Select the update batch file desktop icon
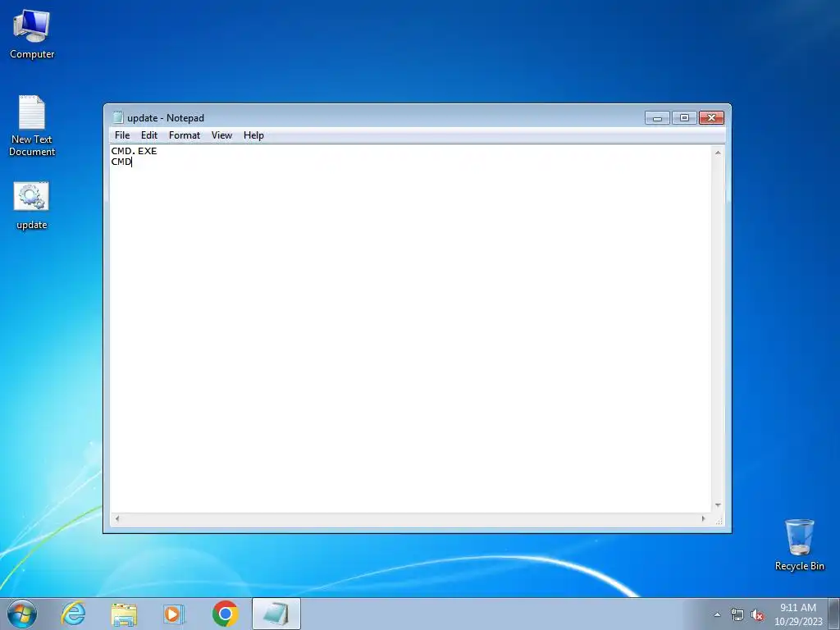840x630 pixels. [x=32, y=206]
